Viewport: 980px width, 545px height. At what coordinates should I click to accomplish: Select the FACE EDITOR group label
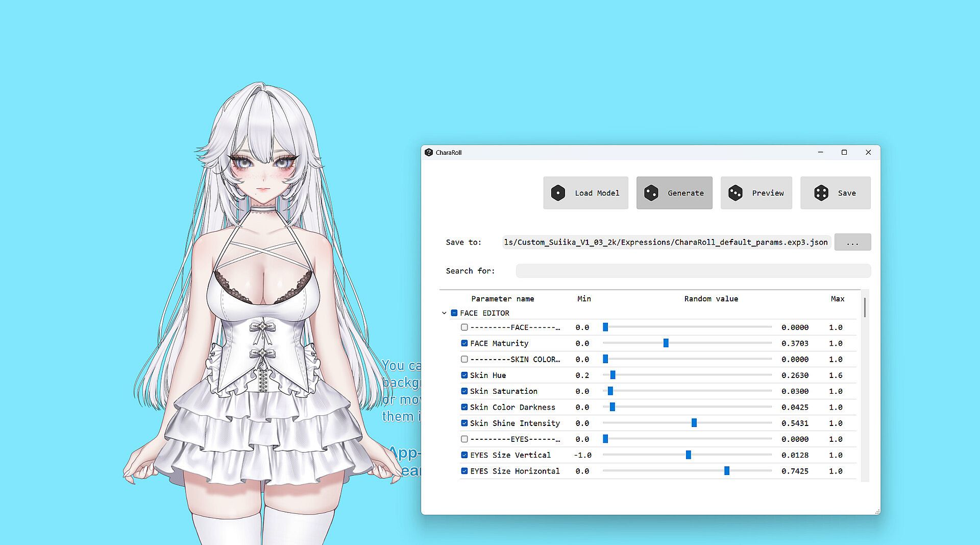[484, 313]
